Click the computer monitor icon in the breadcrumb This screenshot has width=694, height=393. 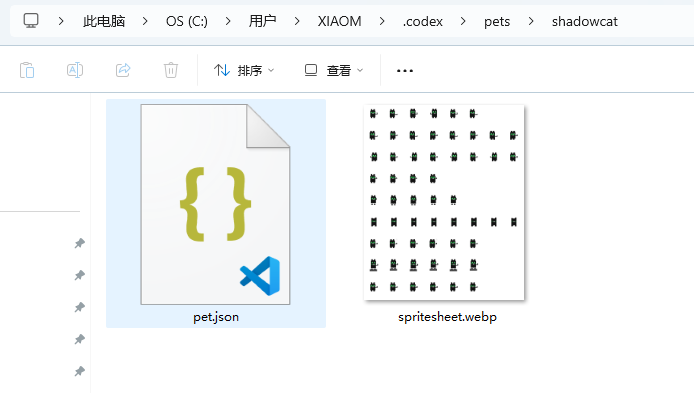[31, 21]
